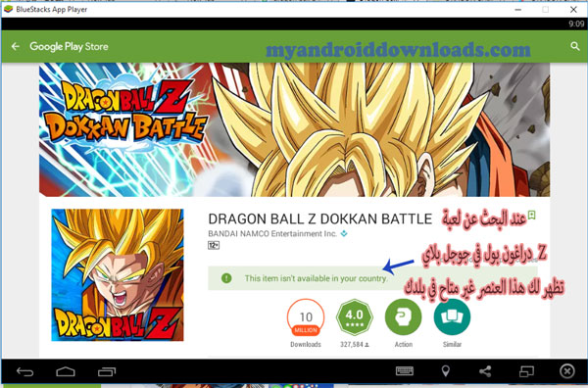
Task: Click the 12+ content rating badge
Action: coord(214,245)
